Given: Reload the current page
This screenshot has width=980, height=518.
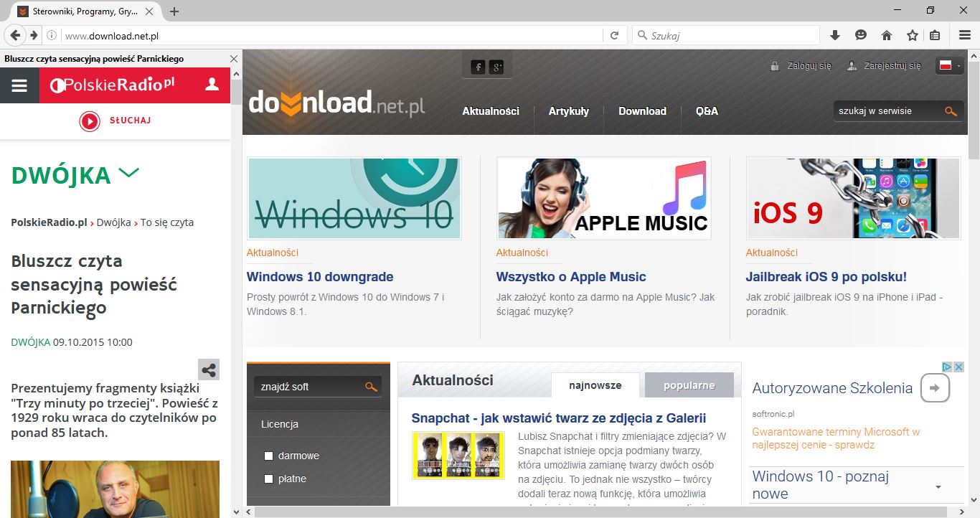Looking at the screenshot, I should (x=615, y=35).
